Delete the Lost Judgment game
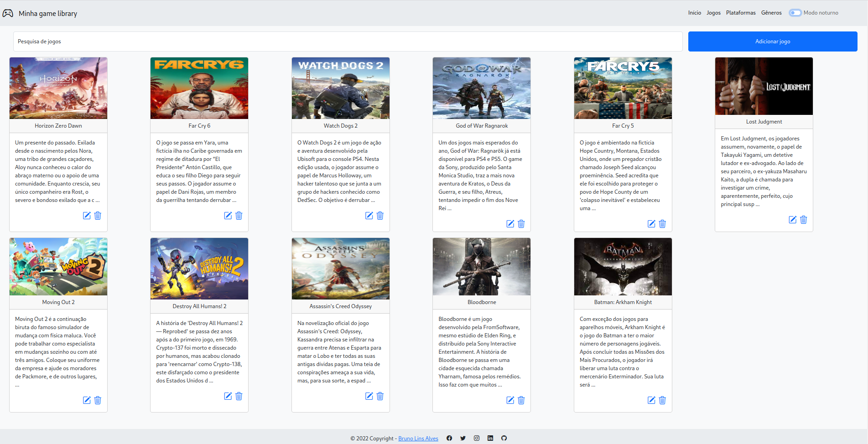This screenshot has width=868, height=444. 804,220
